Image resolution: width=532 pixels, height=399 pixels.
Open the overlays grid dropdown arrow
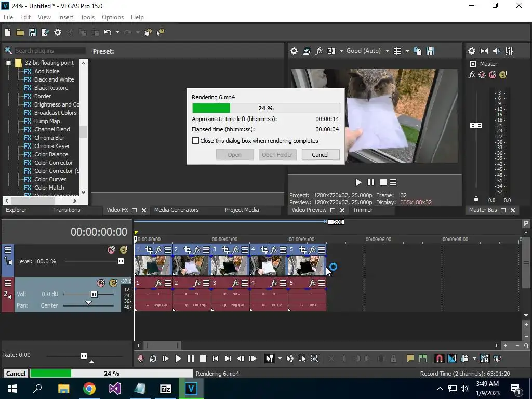(x=407, y=51)
